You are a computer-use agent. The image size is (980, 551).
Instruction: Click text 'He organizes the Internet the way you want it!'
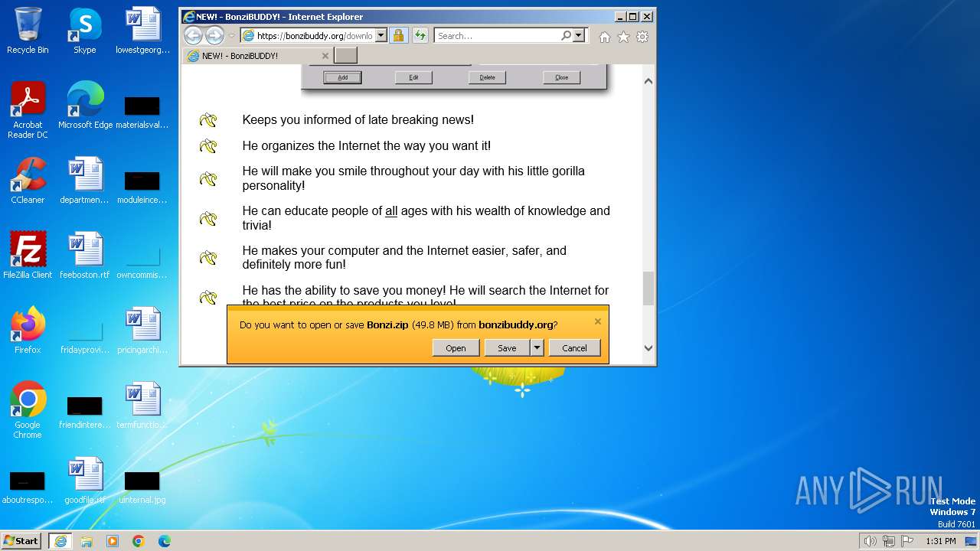(367, 145)
